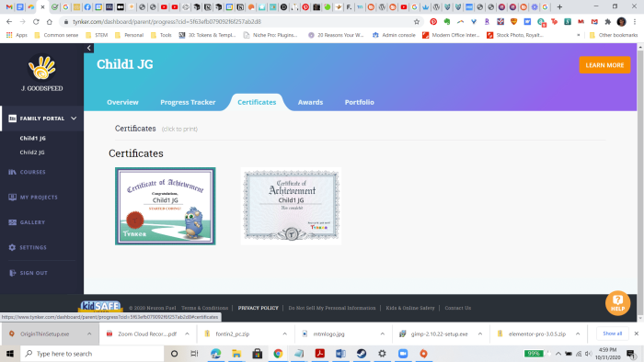Screen dimensions: 644x362
Task: Open the Common sense bookmarks folder
Action: pyautogui.click(x=56, y=35)
